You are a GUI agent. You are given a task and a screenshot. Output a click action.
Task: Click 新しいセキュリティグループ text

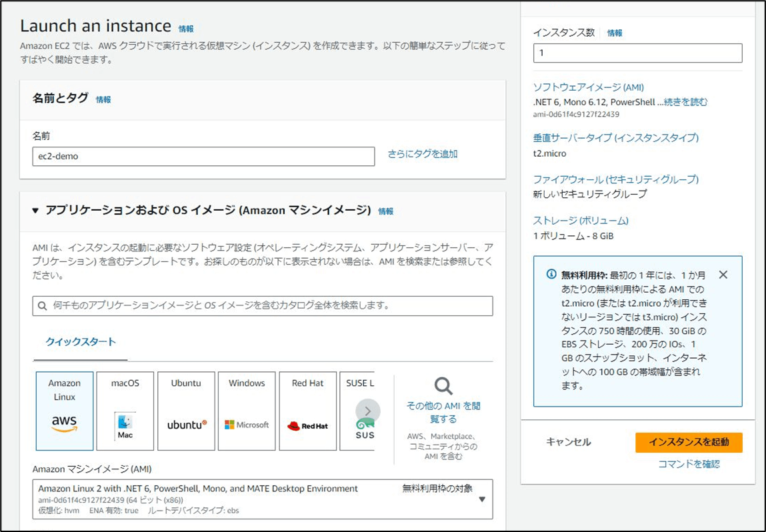click(x=590, y=194)
